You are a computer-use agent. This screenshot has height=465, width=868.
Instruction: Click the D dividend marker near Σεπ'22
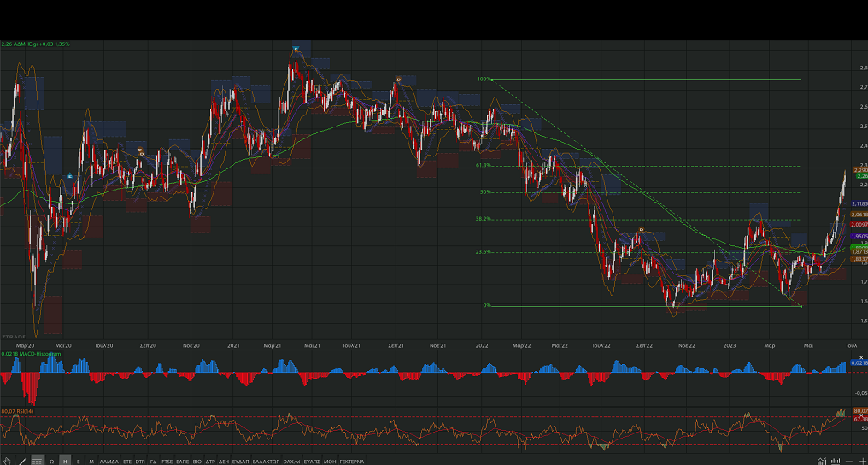pos(641,231)
